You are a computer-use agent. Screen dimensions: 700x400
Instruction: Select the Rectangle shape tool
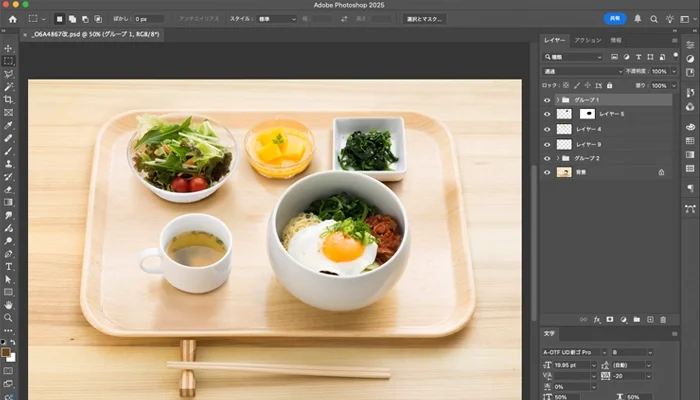[8, 292]
